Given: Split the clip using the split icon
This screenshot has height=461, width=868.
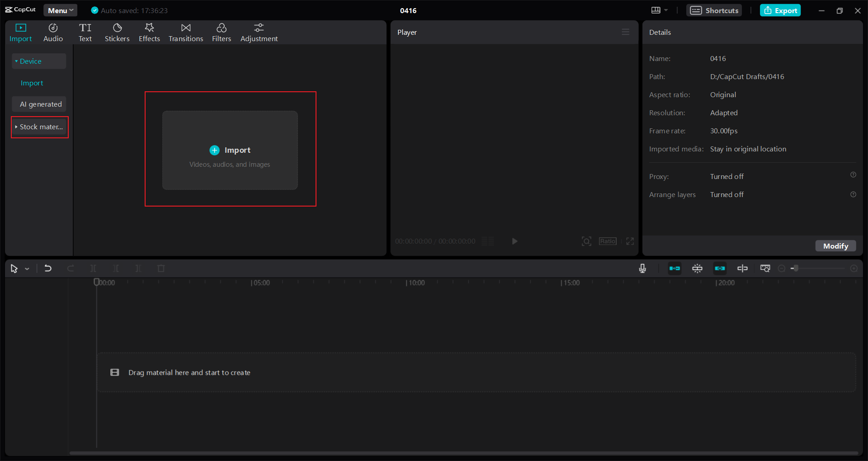Looking at the screenshot, I should tap(93, 268).
